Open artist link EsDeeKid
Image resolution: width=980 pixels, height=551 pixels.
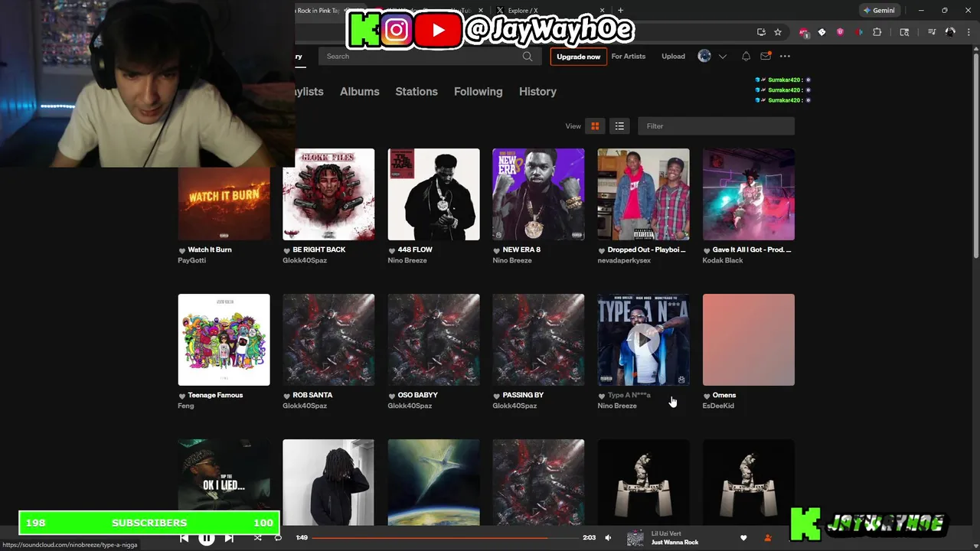[x=717, y=406]
